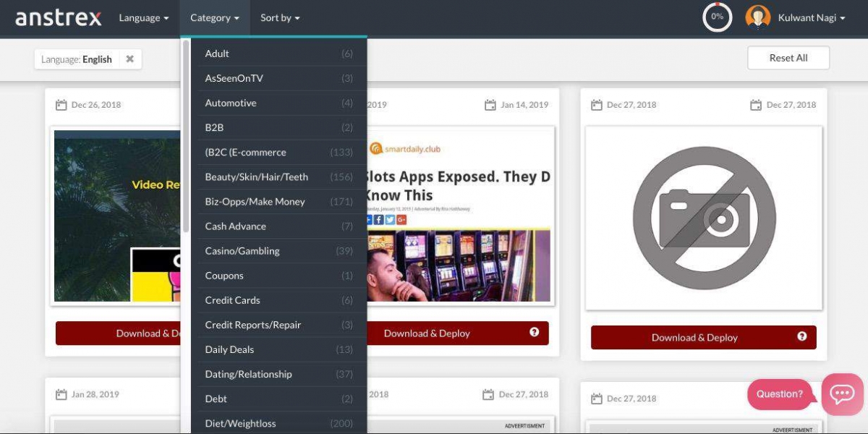Open the Kulwant Nagi account menu
This screenshot has width=868, height=434.
click(811, 18)
